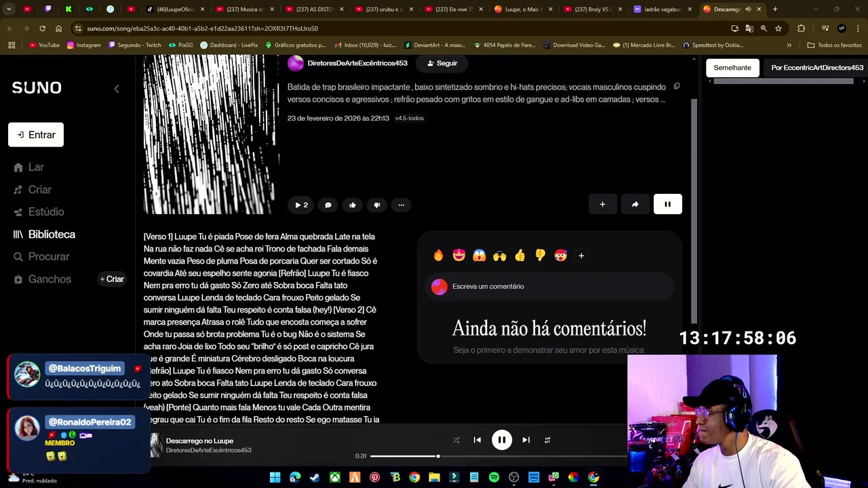The width and height of the screenshot is (868, 488).
Task: Add another reaction with the plus button
Action: 581,256
